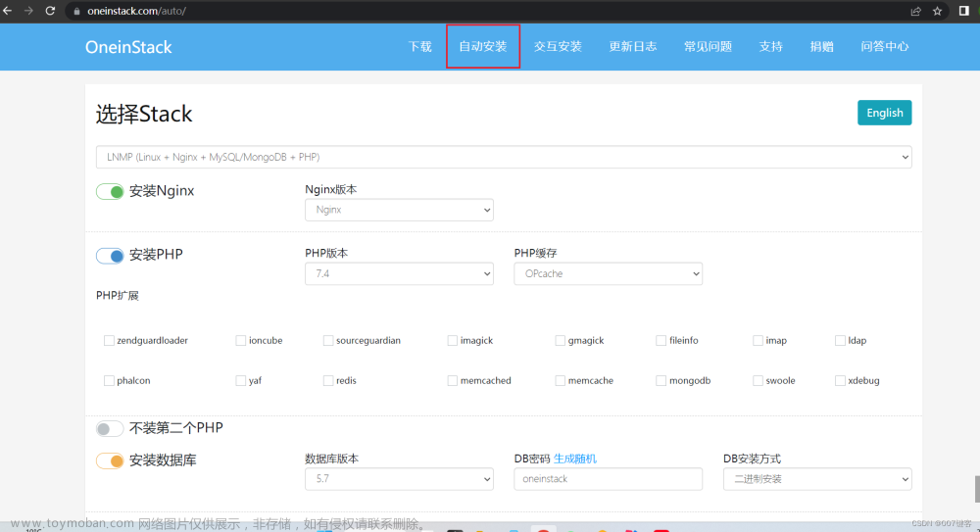Image resolution: width=980 pixels, height=532 pixels.
Task: Open the 下载 menu item
Action: pos(420,46)
